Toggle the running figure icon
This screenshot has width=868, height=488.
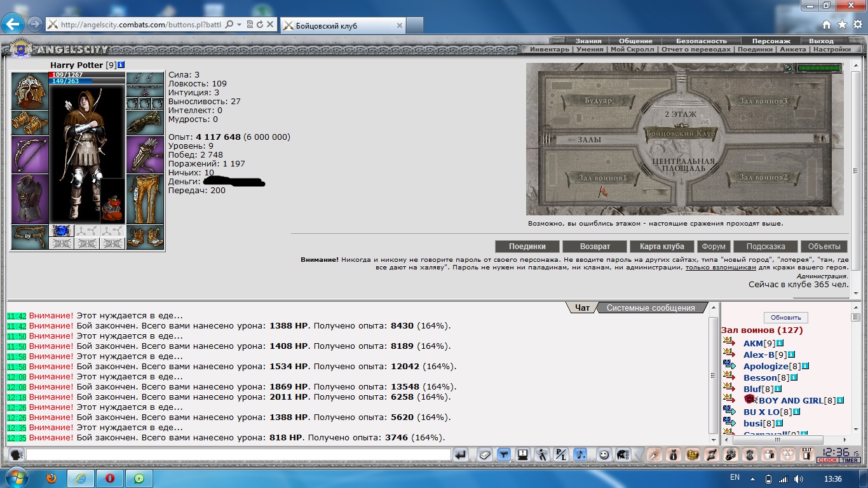pyautogui.click(x=541, y=454)
